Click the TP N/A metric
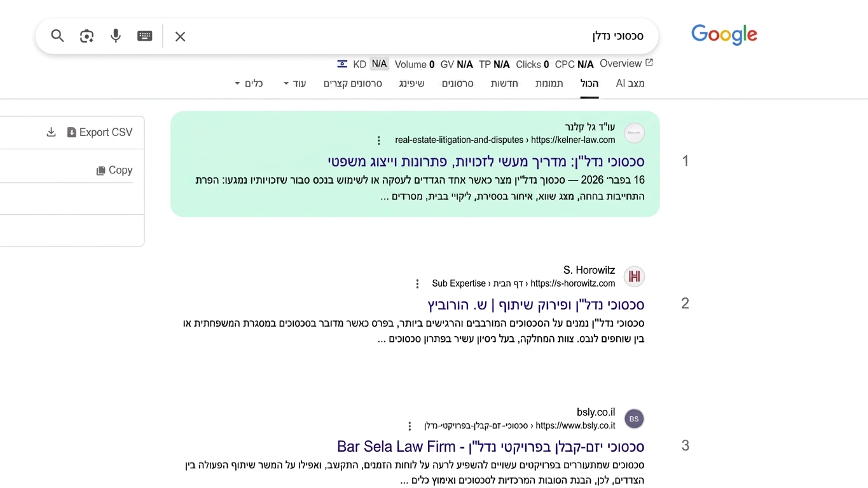The width and height of the screenshot is (868, 488). [494, 64]
